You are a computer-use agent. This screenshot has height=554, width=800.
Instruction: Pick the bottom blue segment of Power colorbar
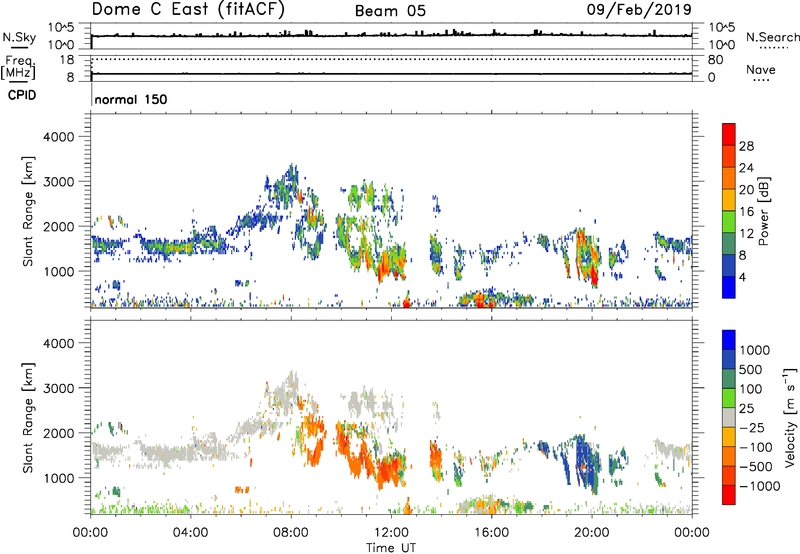point(729,287)
